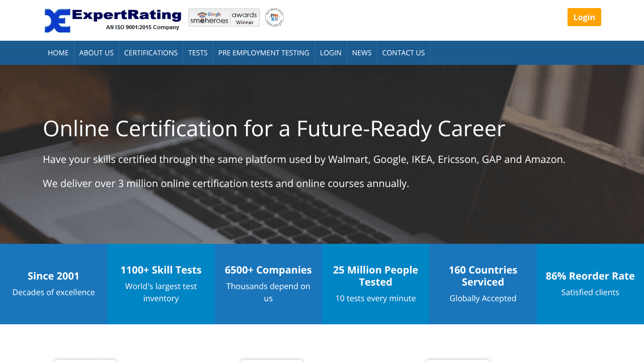Click the '160 Countries Serviced' tile
The width and height of the screenshot is (644, 362).
483,284
